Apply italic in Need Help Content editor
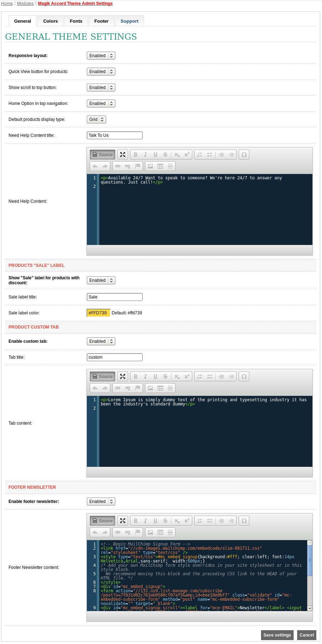The image size is (322, 644). point(145,155)
